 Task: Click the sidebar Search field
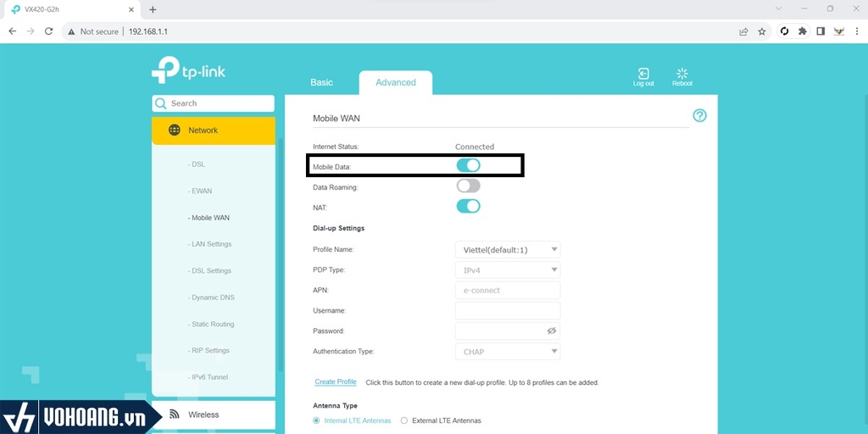tap(213, 103)
